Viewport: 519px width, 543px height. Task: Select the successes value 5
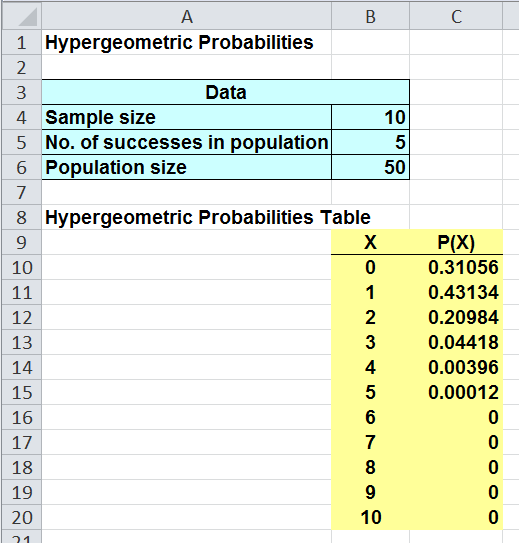pos(370,142)
